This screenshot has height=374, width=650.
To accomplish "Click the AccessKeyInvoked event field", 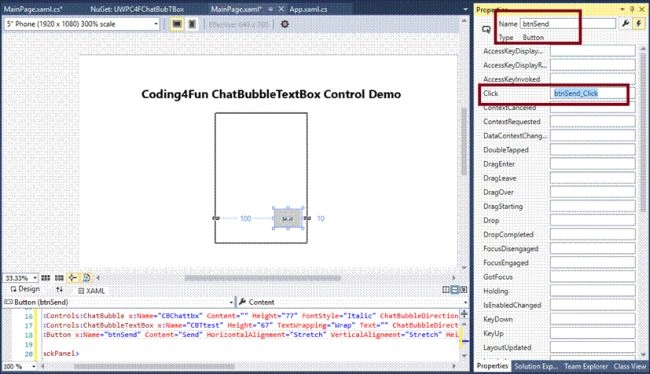I will (592, 79).
